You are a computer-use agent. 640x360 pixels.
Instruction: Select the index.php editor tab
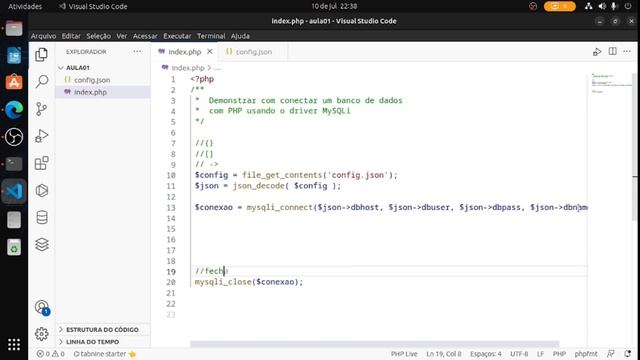[x=184, y=52]
